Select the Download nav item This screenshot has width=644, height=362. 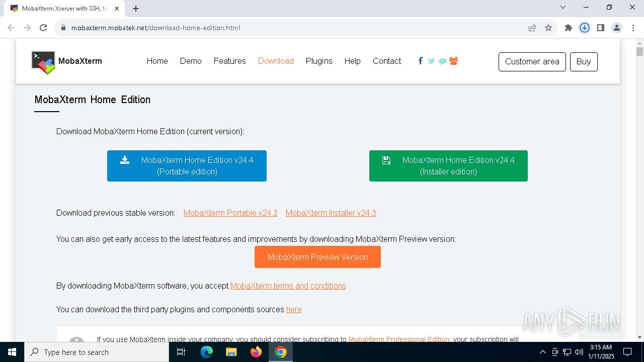276,61
